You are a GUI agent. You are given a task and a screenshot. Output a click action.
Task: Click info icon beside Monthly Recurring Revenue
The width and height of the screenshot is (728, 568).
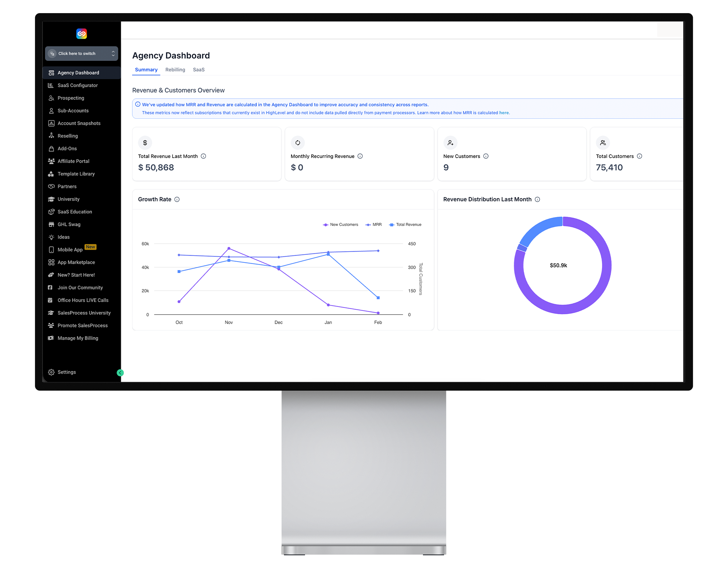click(x=360, y=156)
